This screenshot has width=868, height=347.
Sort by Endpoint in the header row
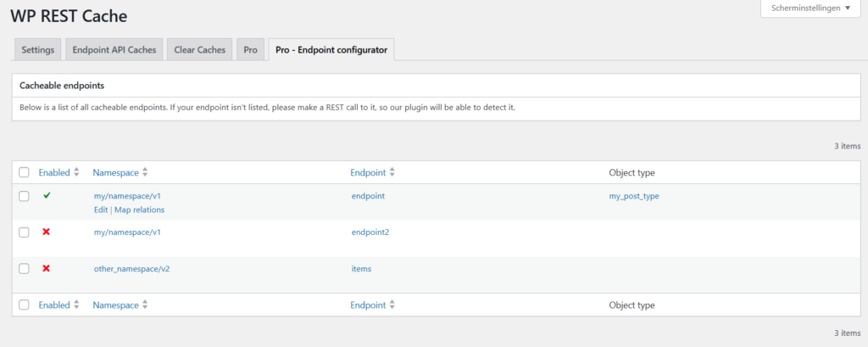pyautogui.click(x=368, y=172)
